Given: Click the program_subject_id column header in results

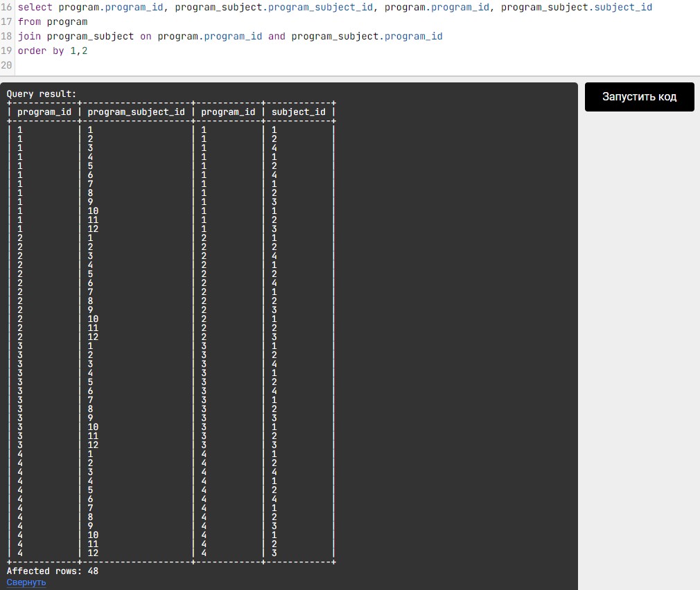Looking at the screenshot, I should pyautogui.click(x=137, y=111).
